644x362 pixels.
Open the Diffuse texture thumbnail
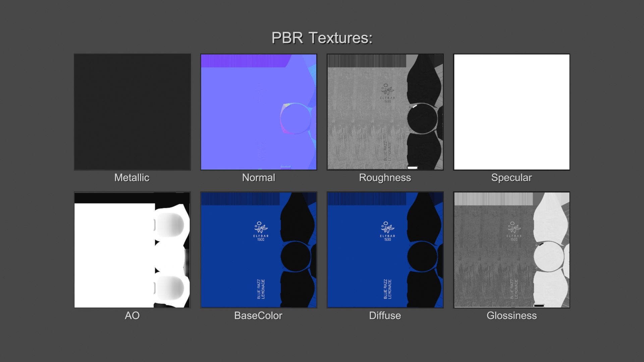tap(385, 250)
